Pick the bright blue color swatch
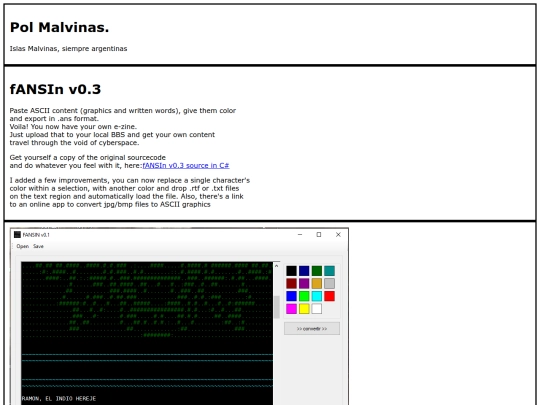This screenshot has height=405, width=540. click(291, 296)
